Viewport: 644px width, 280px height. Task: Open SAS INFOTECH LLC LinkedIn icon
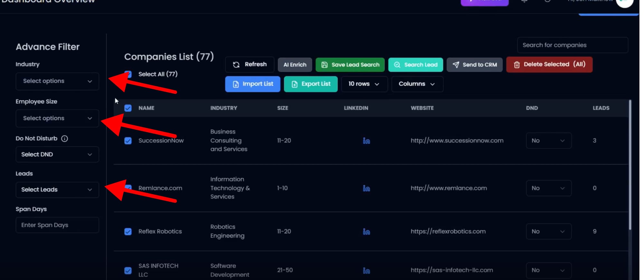(366, 271)
